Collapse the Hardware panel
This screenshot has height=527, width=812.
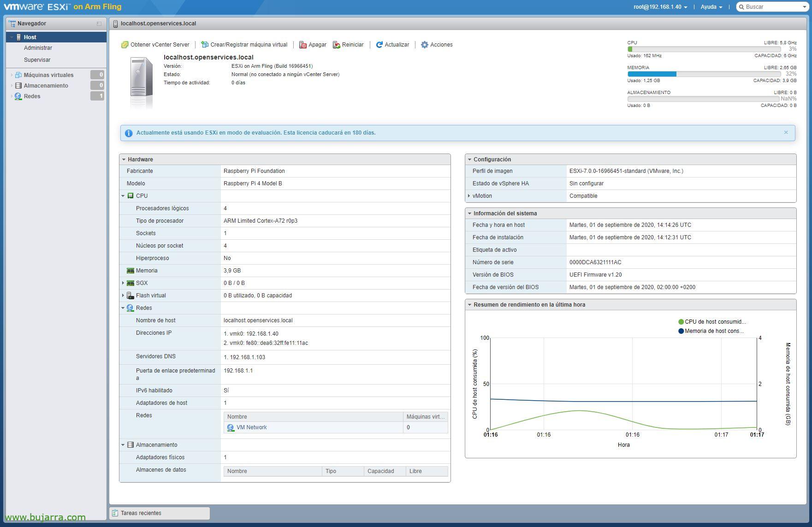click(x=124, y=160)
